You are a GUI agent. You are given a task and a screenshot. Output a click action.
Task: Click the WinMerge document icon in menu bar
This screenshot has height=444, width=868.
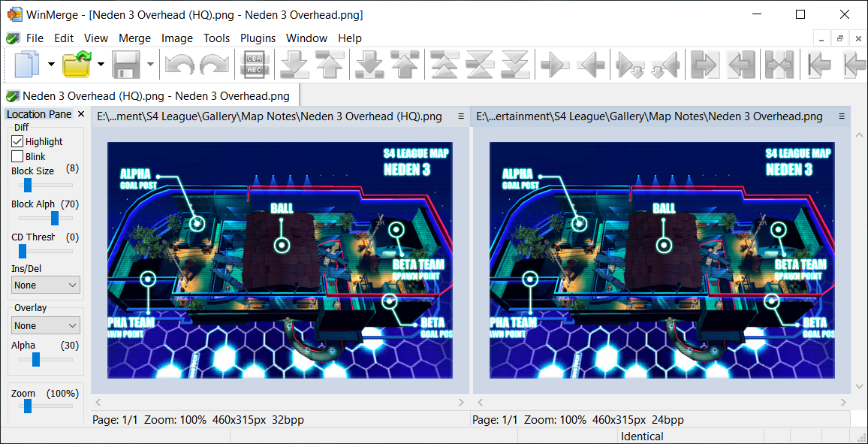click(12, 38)
